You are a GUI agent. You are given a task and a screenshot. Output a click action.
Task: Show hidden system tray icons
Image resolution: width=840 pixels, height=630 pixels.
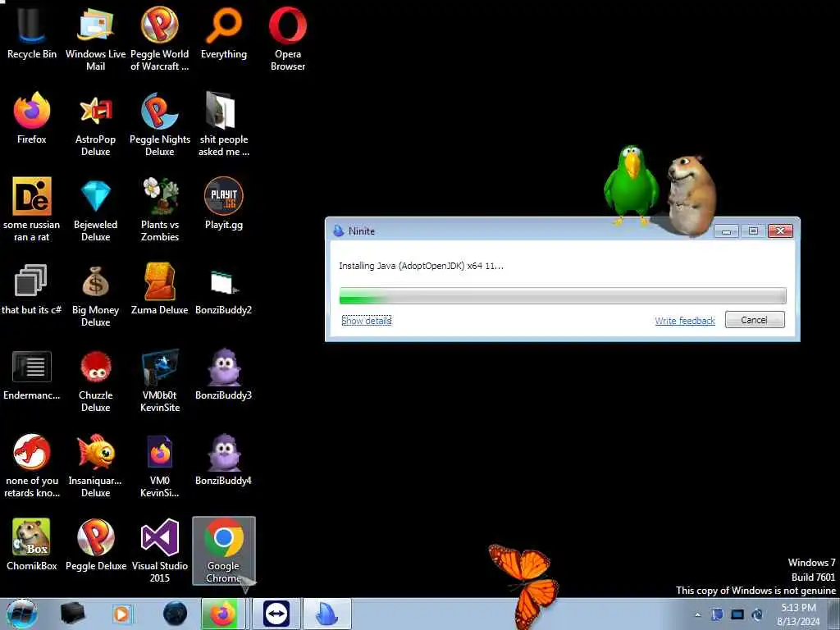coord(697,614)
